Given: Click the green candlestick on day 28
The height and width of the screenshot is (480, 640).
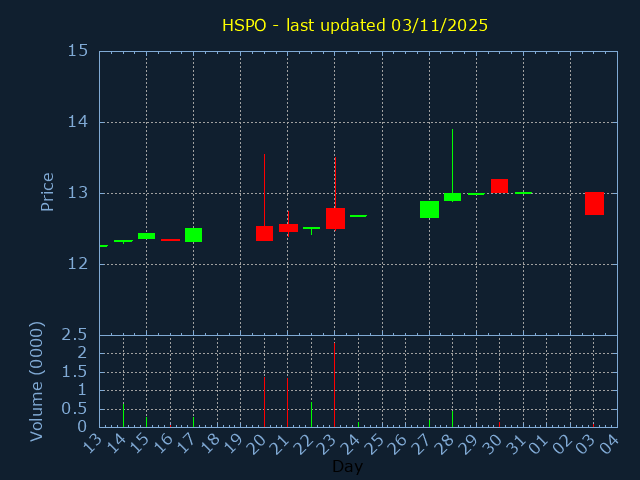Looking at the screenshot, I should tap(452, 197).
